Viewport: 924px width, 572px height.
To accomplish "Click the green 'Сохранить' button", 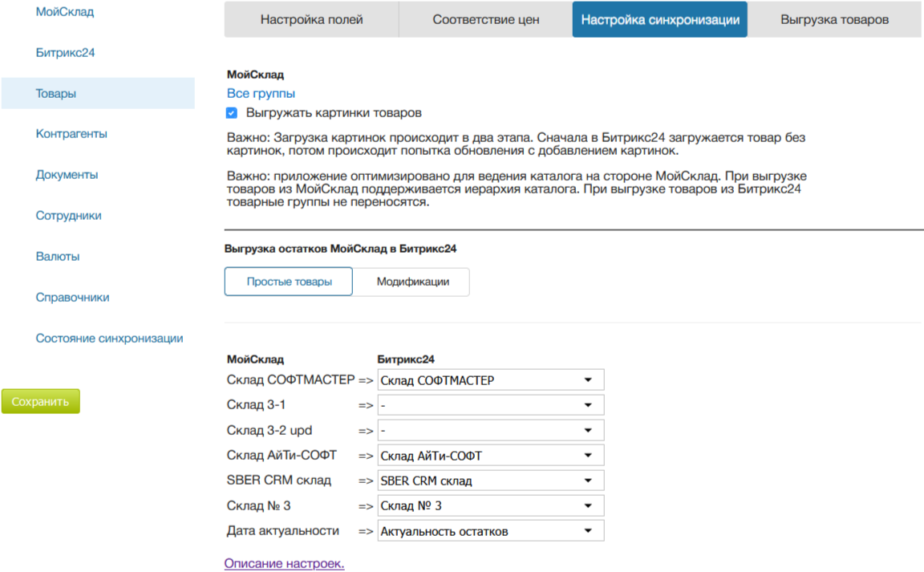I will click(41, 401).
